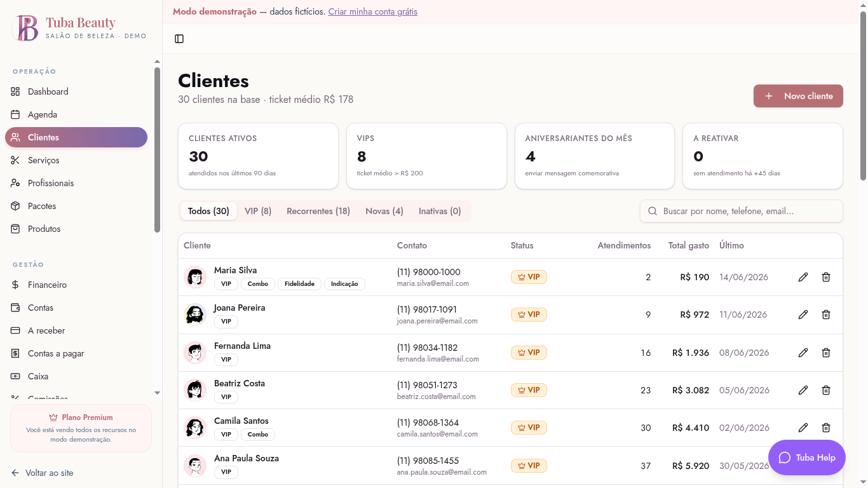The image size is (868, 488).
Task: Open Serviços via the scissors icon
Action: (15, 160)
